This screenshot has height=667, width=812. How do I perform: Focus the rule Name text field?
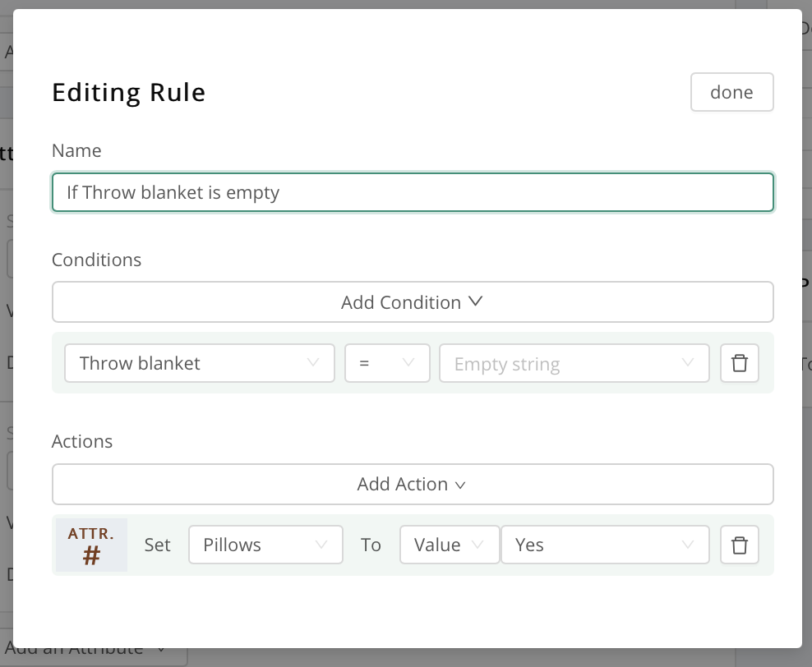[413, 192]
